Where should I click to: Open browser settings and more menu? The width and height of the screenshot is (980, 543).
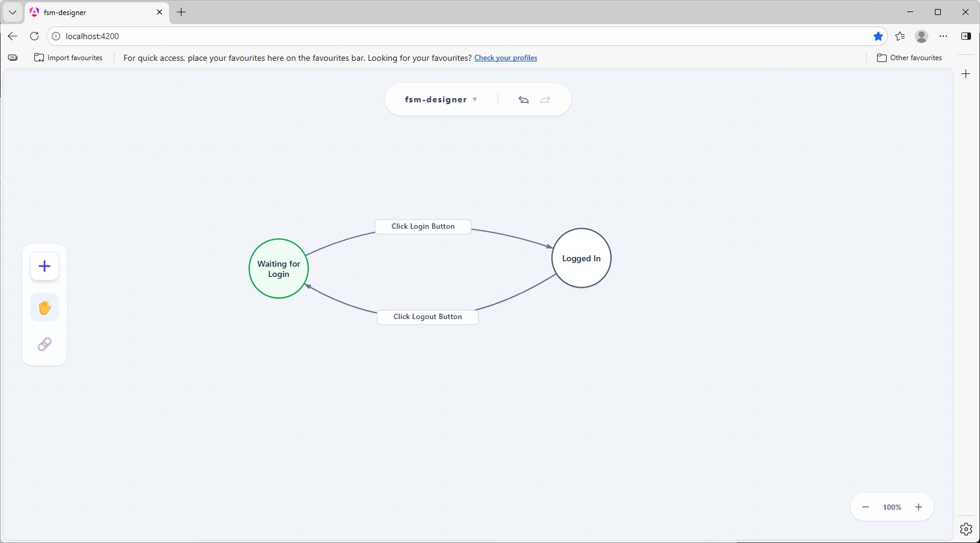pos(943,36)
